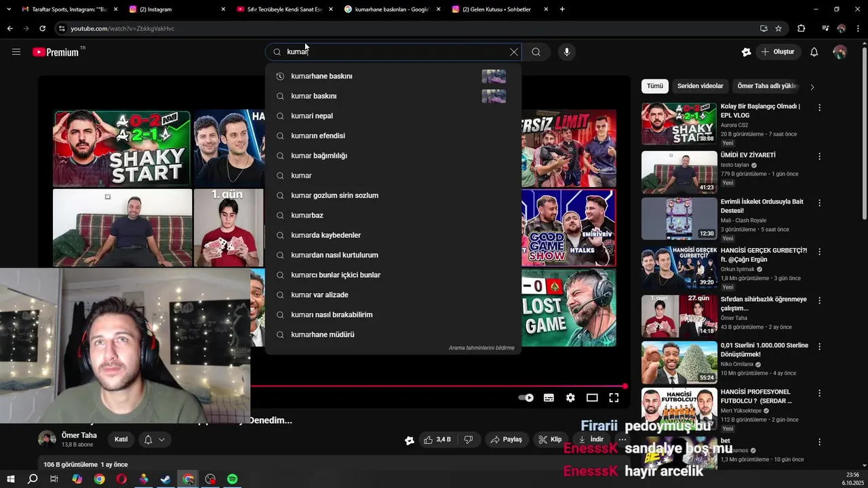The width and height of the screenshot is (868, 488).
Task: Choose 'kumar gozlum sirin sozlum' suggestion
Action: 393,195
